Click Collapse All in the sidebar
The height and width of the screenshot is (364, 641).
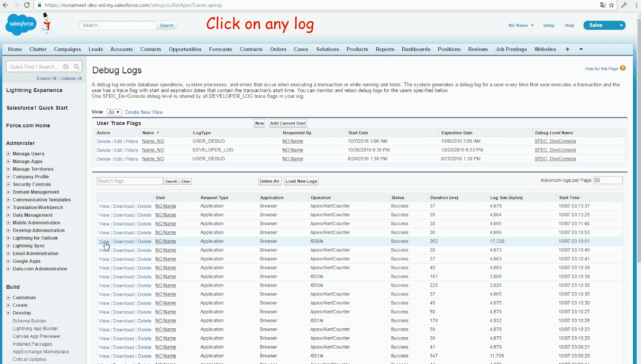click(x=71, y=78)
